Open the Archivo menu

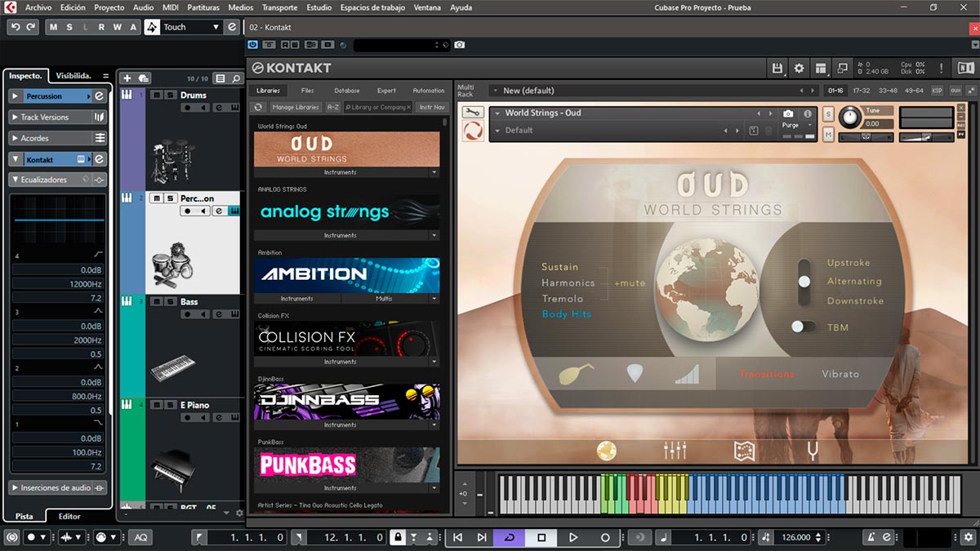[38, 7]
